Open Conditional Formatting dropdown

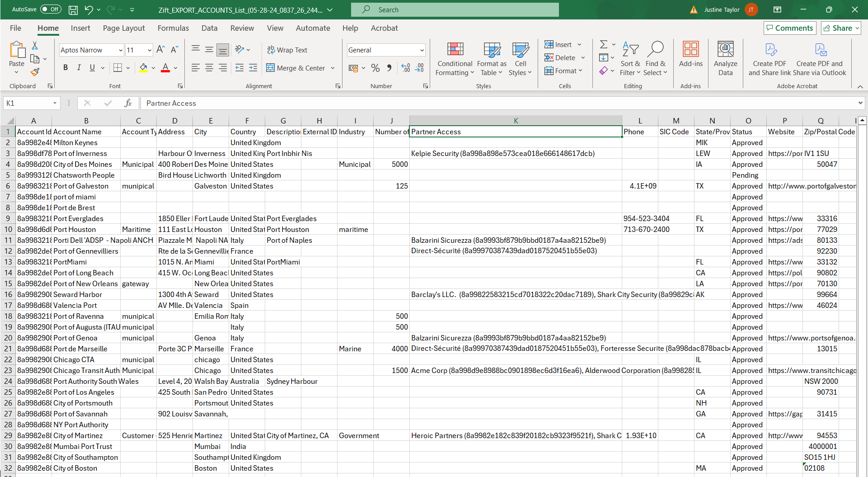pos(455,59)
